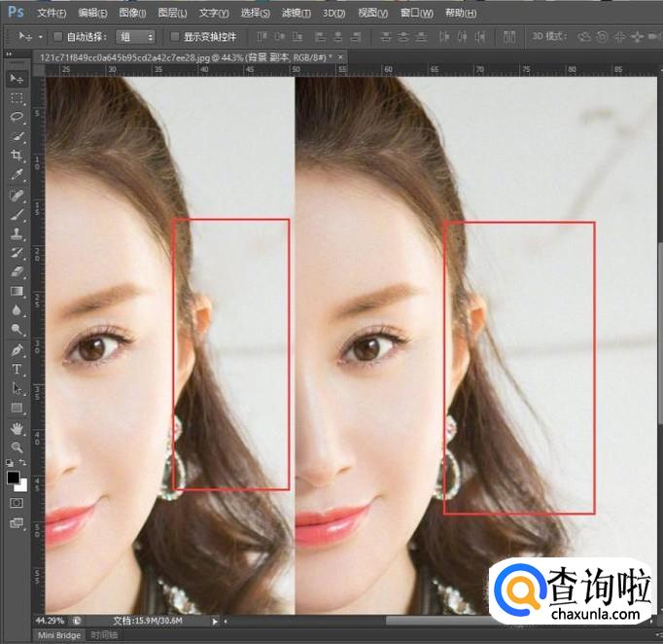
Task: Open the 视图(V) menu
Action: click(x=372, y=13)
